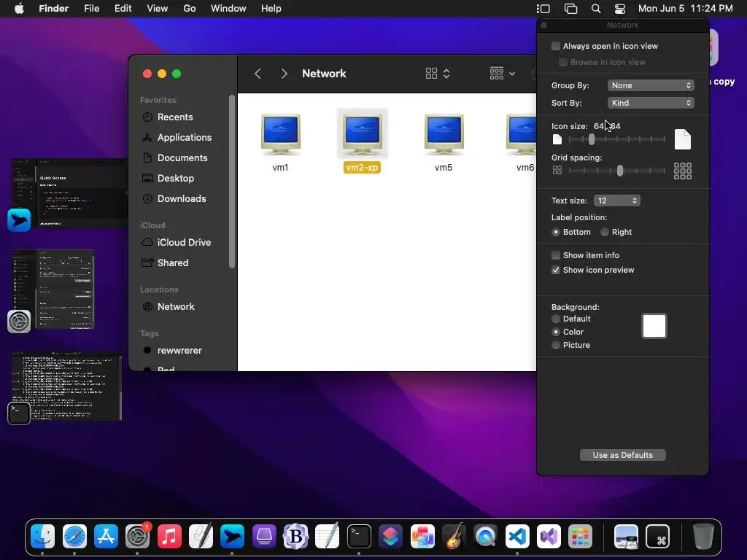Go to Documents in sidebar

[182, 158]
